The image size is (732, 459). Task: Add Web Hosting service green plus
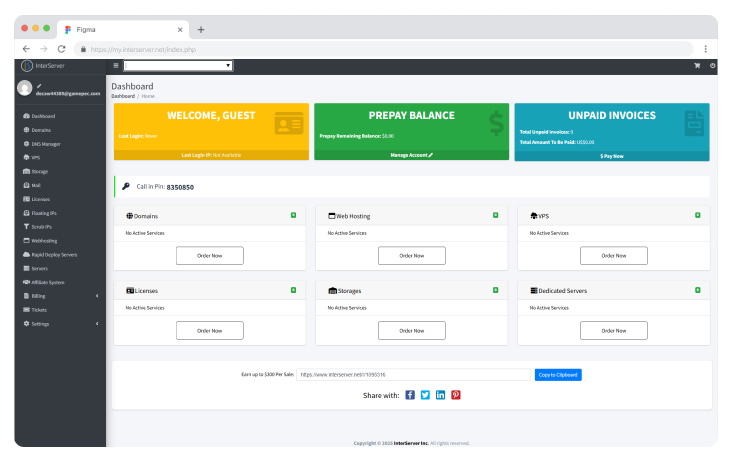[496, 215]
